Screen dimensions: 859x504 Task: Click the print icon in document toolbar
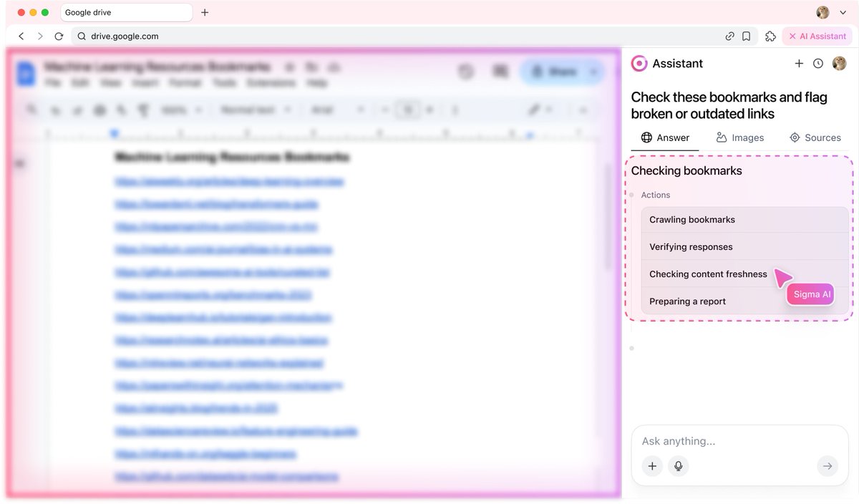click(100, 110)
